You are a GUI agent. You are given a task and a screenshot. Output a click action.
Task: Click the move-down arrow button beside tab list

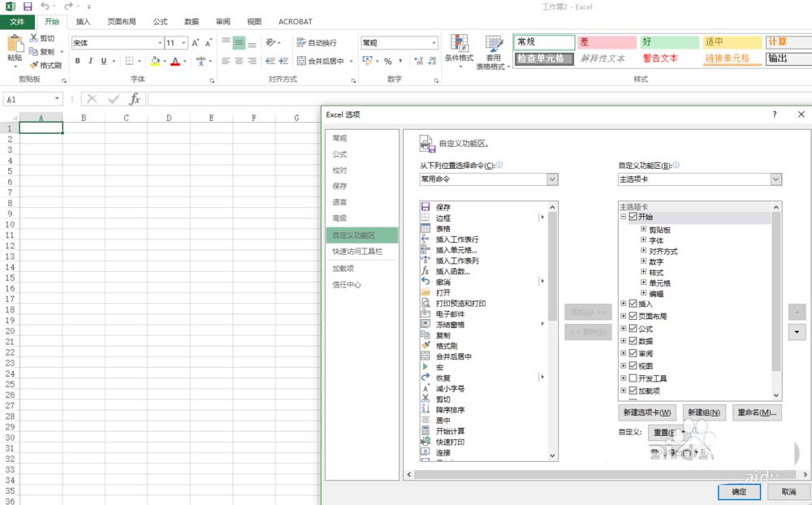coord(797,332)
